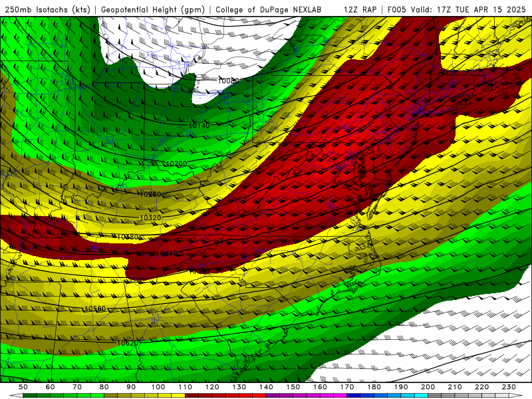Click the 100 knot legend label
532x399 pixels.
[x=158, y=387]
